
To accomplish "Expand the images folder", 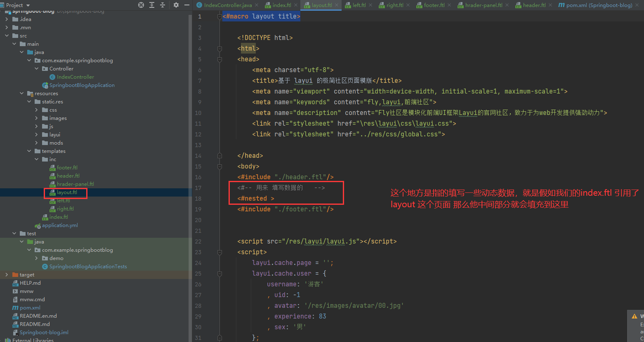I will (x=36, y=118).
